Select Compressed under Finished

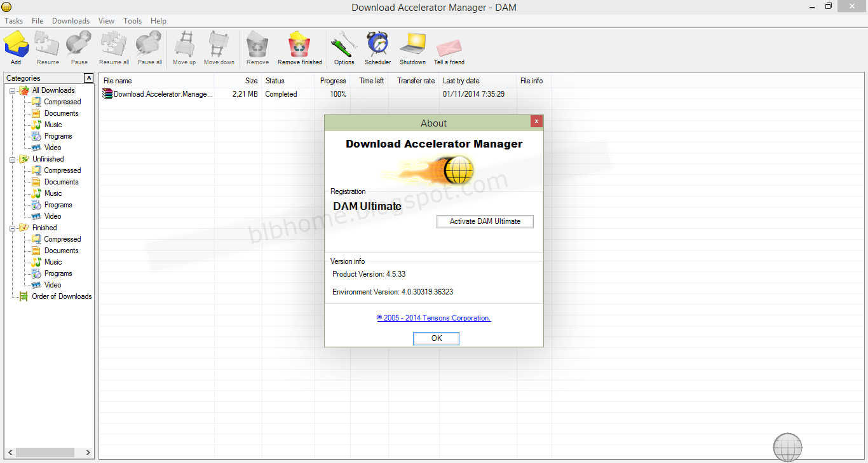[62, 239]
